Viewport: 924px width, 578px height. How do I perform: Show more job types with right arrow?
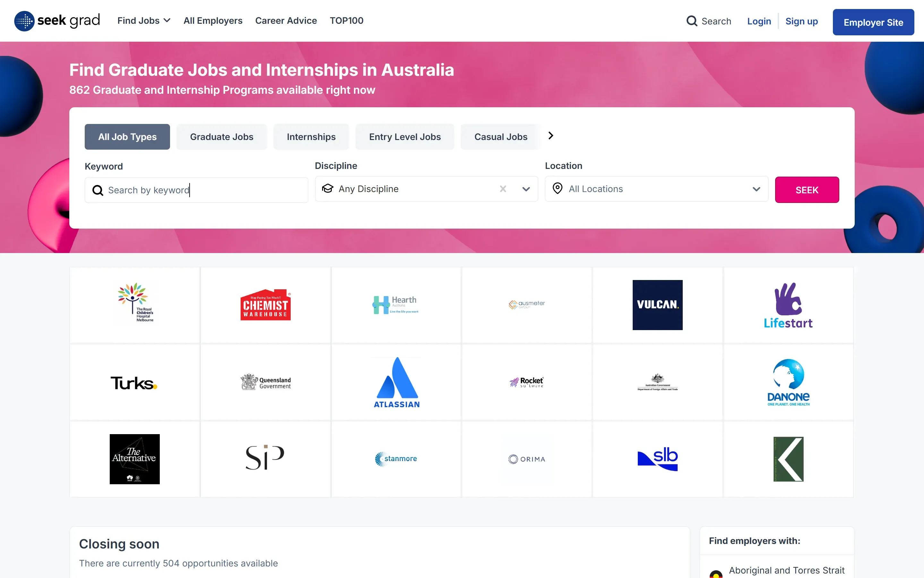[551, 136]
